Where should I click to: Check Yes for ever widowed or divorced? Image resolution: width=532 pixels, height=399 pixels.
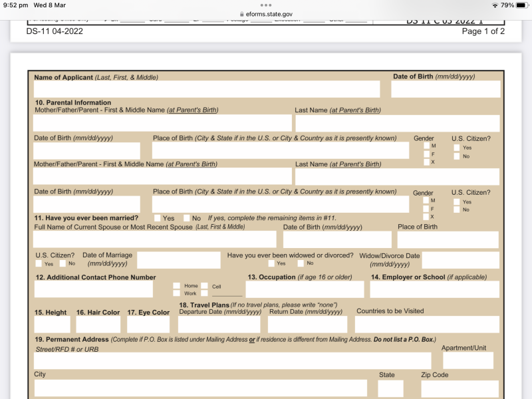270,263
